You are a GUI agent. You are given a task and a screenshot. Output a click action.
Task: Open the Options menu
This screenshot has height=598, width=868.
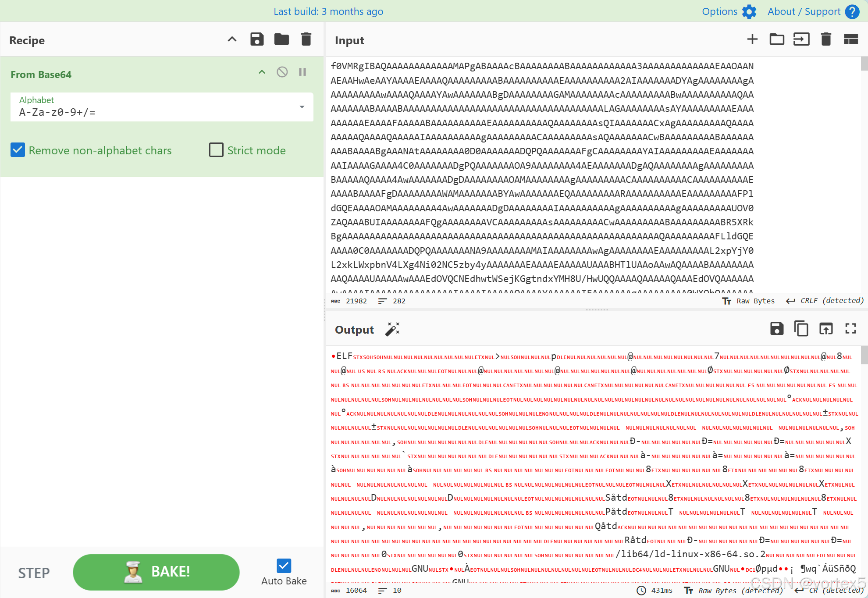click(729, 11)
